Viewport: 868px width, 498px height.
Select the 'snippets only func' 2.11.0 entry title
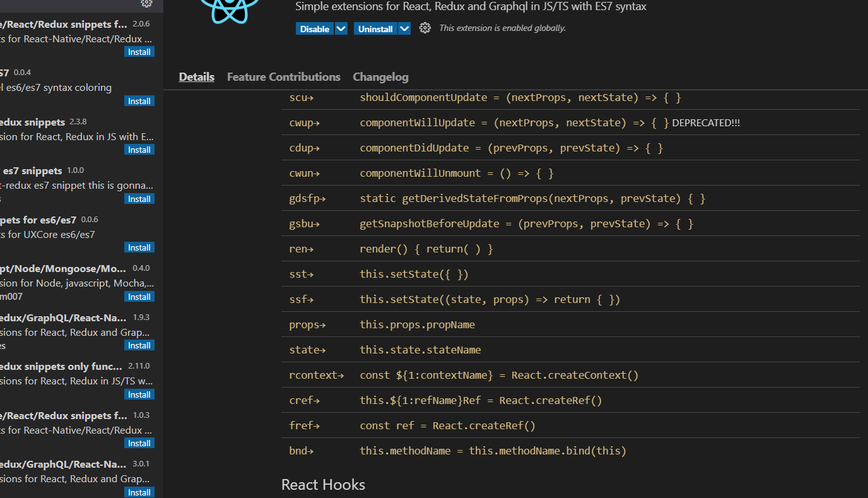point(61,366)
